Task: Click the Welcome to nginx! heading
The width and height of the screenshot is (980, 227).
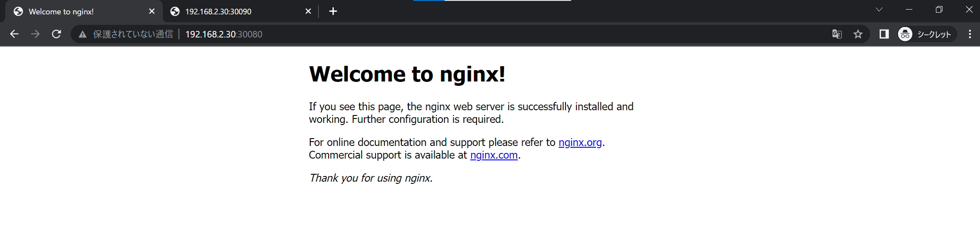Action: coord(407,74)
